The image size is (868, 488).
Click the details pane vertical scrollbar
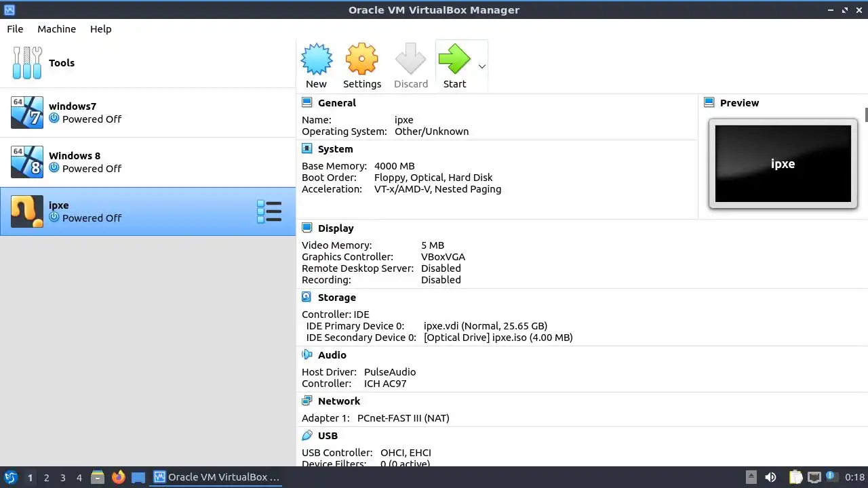tap(866, 115)
